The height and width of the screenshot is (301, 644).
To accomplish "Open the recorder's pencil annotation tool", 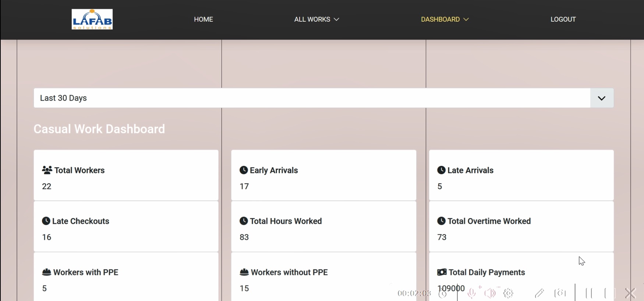I will (539, 293).
